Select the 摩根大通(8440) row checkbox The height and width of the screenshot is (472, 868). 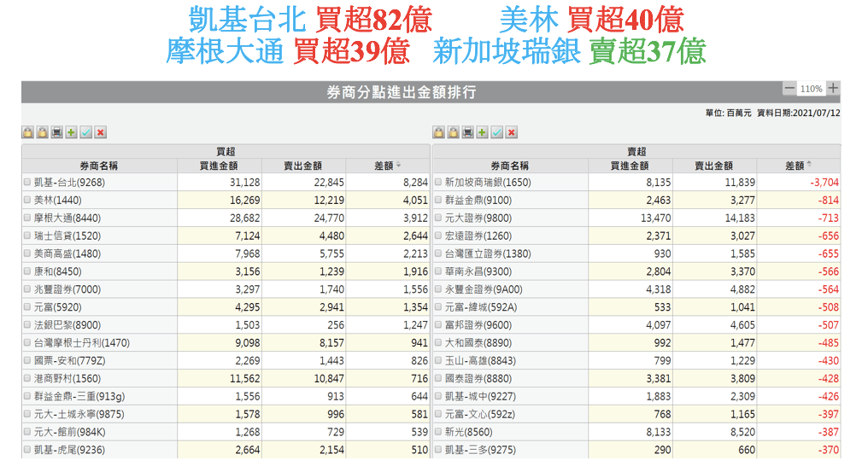[27, 218]
